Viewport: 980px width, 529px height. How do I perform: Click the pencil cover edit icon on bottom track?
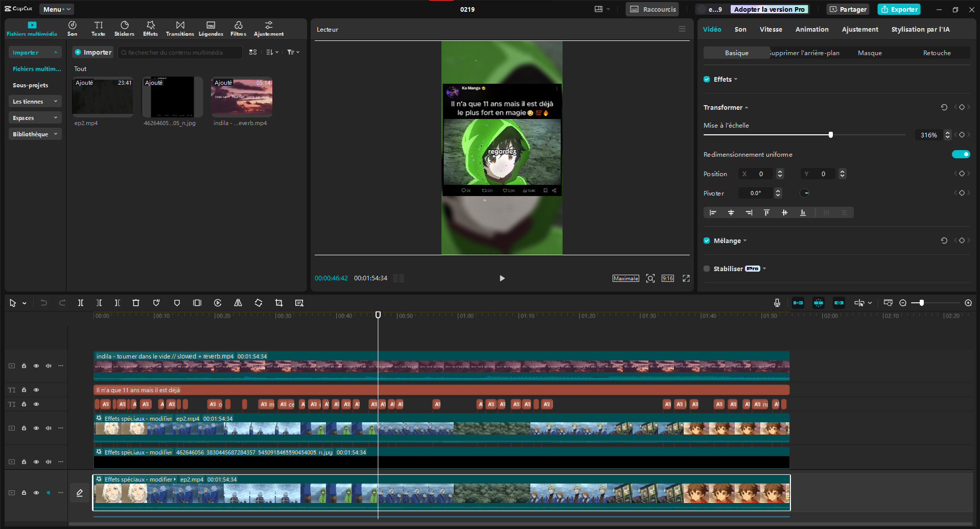80,493
